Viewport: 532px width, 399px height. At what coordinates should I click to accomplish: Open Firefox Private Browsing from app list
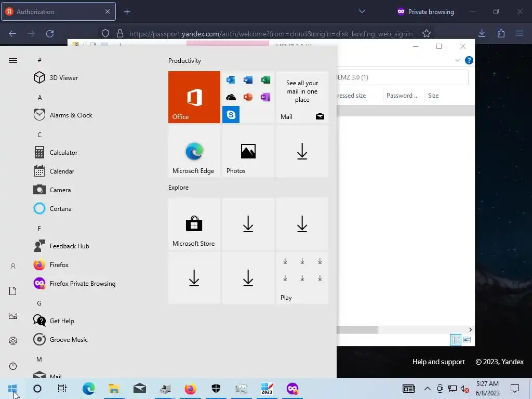click(75, 283)
